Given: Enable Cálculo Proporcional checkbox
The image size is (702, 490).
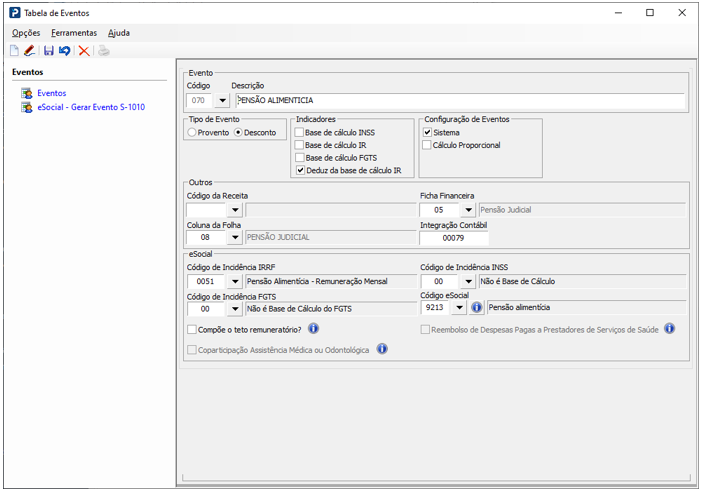Looking at the screenshot, I should pyautogui.click(x=427, y=145).
